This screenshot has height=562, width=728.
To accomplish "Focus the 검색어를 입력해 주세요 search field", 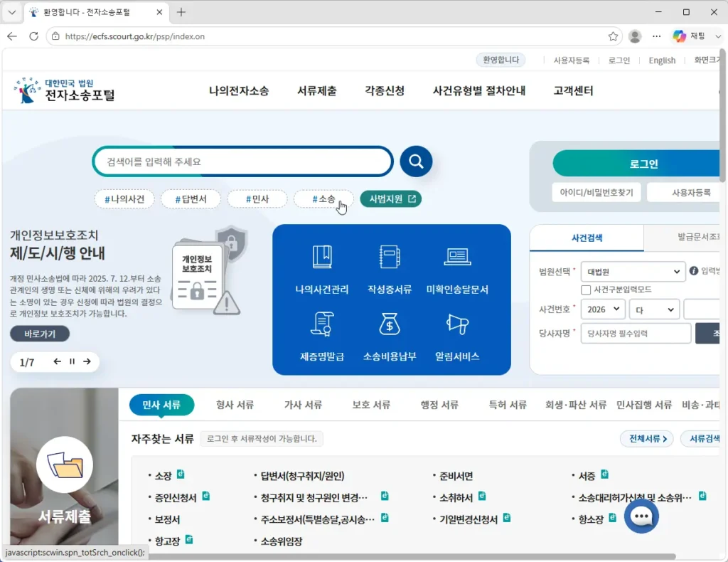I will (x=243, y=161).
